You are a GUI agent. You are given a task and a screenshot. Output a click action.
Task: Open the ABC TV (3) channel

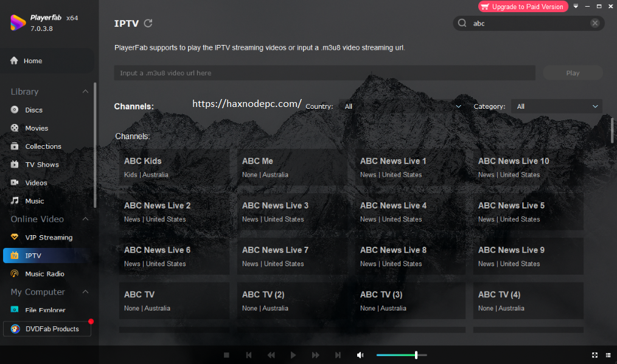click(x=410, y=300)
